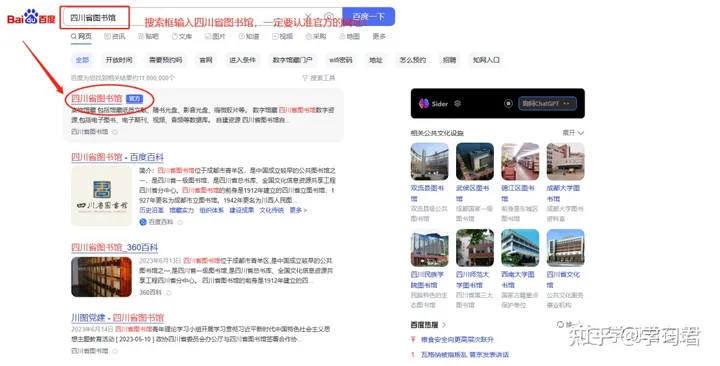Select the 开放时间 filter chip
The height and width of the screenshot is (366, 720).
[x=119, y=60]
